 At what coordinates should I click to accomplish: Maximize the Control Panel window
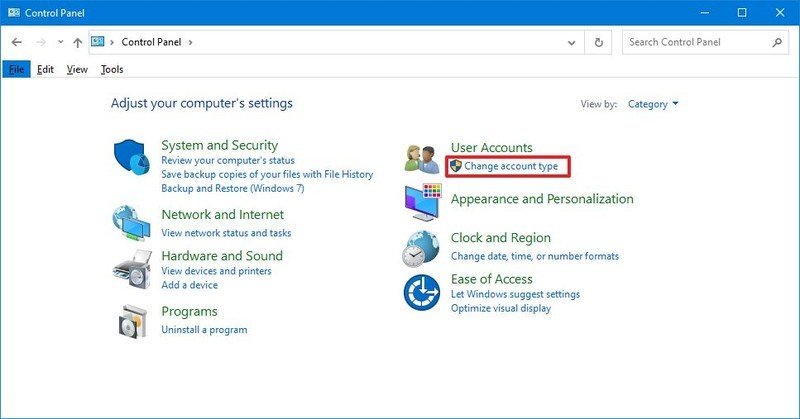[x=742, y=13]
